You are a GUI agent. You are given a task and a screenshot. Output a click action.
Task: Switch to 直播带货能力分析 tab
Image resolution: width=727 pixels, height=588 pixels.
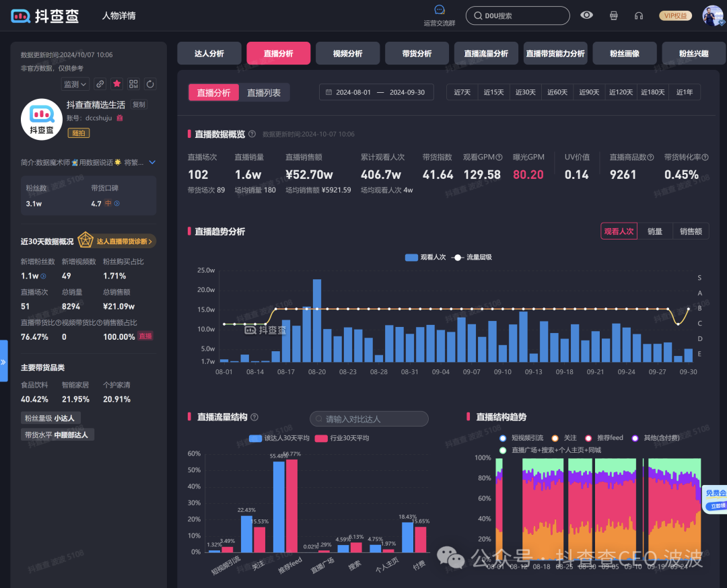pyautogui.click(x=555, y=53)
